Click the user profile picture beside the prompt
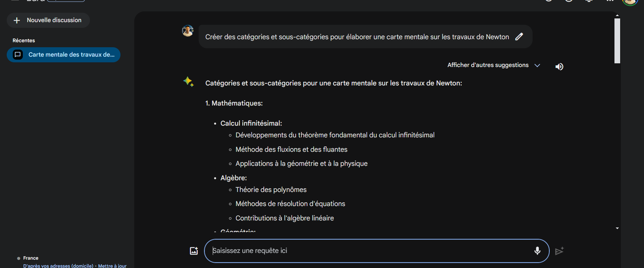 tap(188, 31)
